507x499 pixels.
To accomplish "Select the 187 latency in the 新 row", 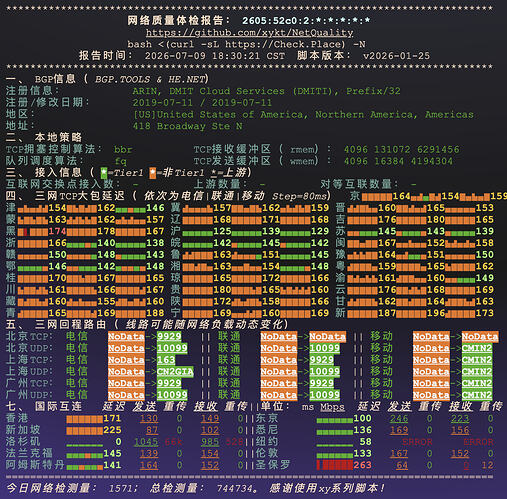I will tap(387, 313).
